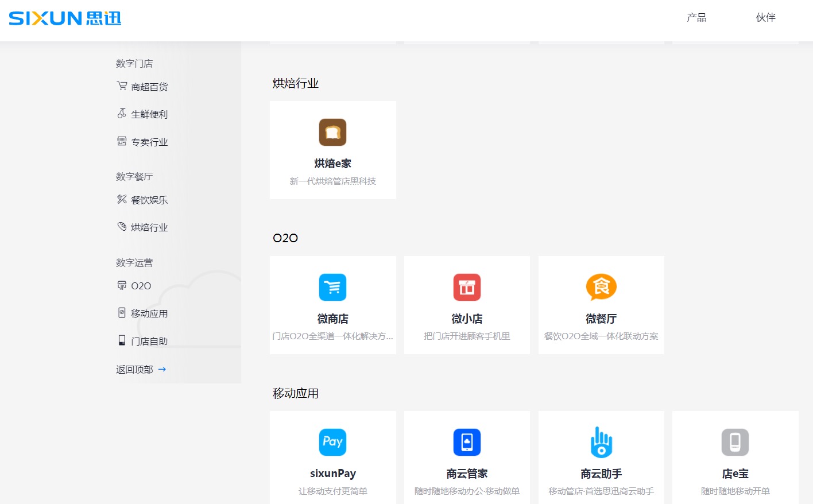
Task: Click the phone icon beside 门店自助
Action: pos(122,340)
